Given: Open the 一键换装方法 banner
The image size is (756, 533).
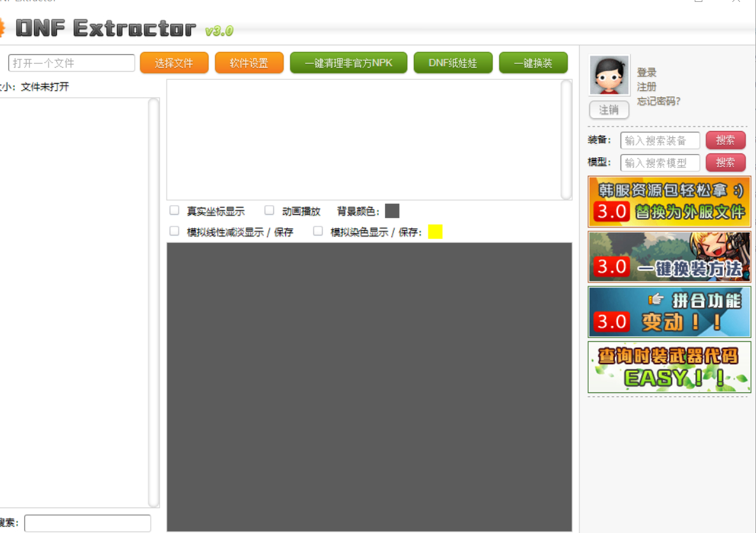Looking at the screenshot, I should click(x=669, y=256).
